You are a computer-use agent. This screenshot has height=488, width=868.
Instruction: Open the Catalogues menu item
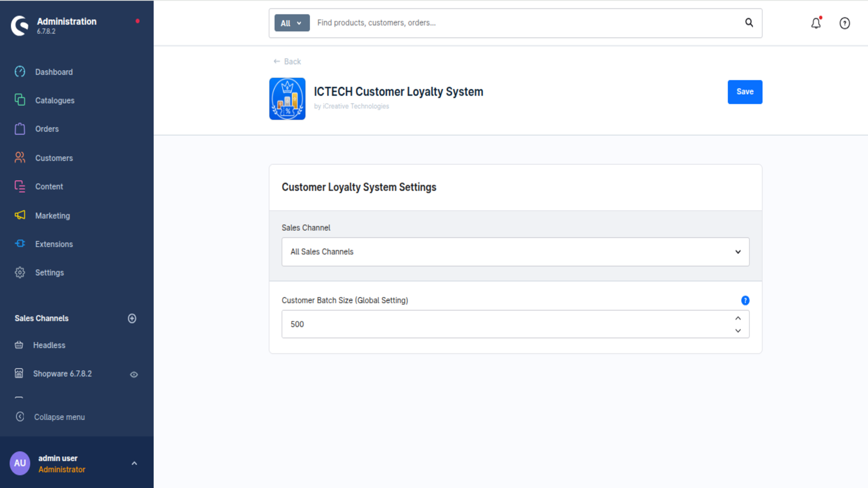55,100
